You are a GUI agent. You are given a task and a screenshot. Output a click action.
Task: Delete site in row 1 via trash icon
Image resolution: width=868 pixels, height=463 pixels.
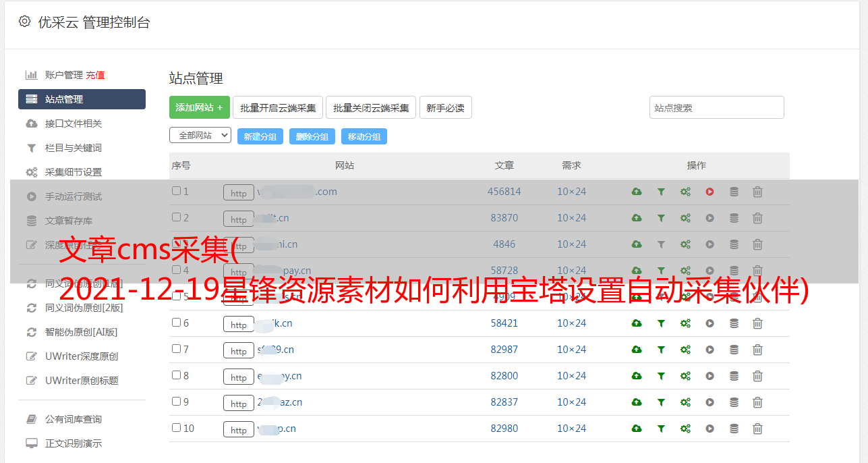757,192
